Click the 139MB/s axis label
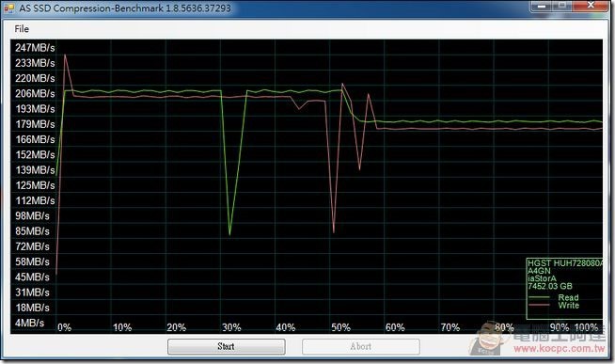Viewport: 615px width, 364px height. click(35, 170)
